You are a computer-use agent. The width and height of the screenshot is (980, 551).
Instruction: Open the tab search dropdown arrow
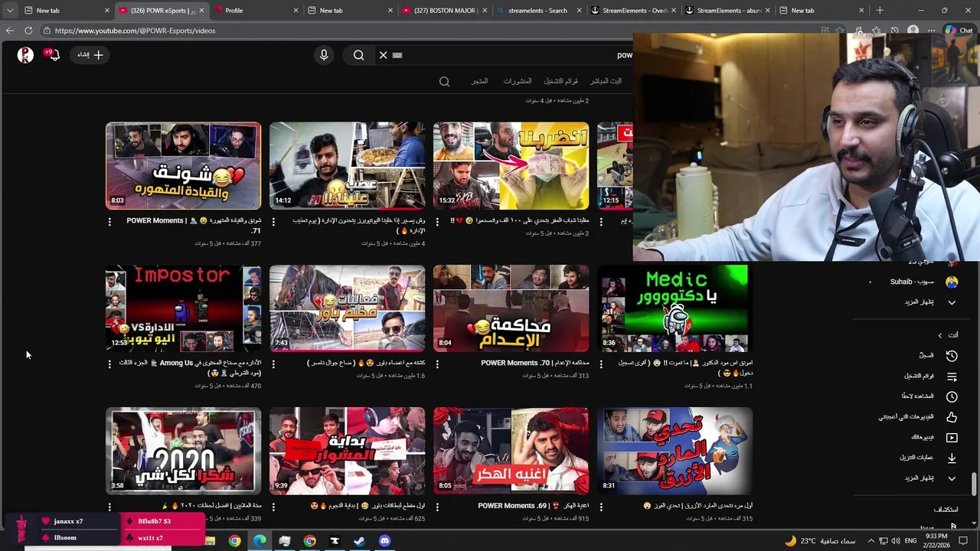[x=9, y=11]
